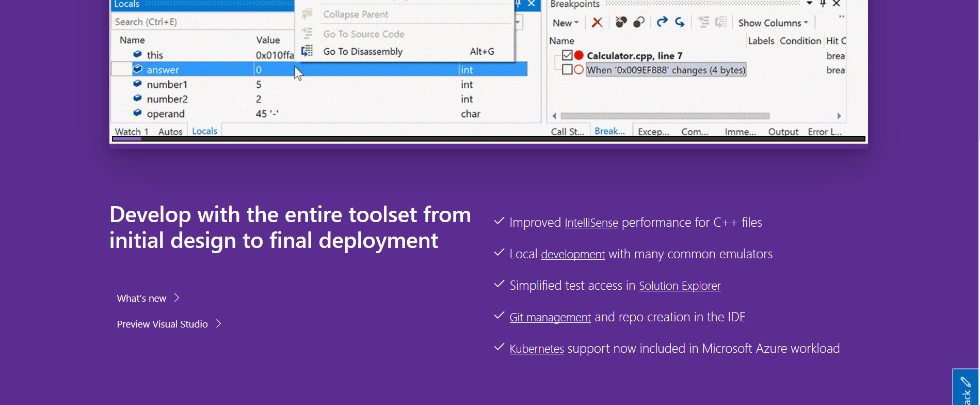Click the Labels column header
The image size is (980, 405).
(x=761, y=41)
